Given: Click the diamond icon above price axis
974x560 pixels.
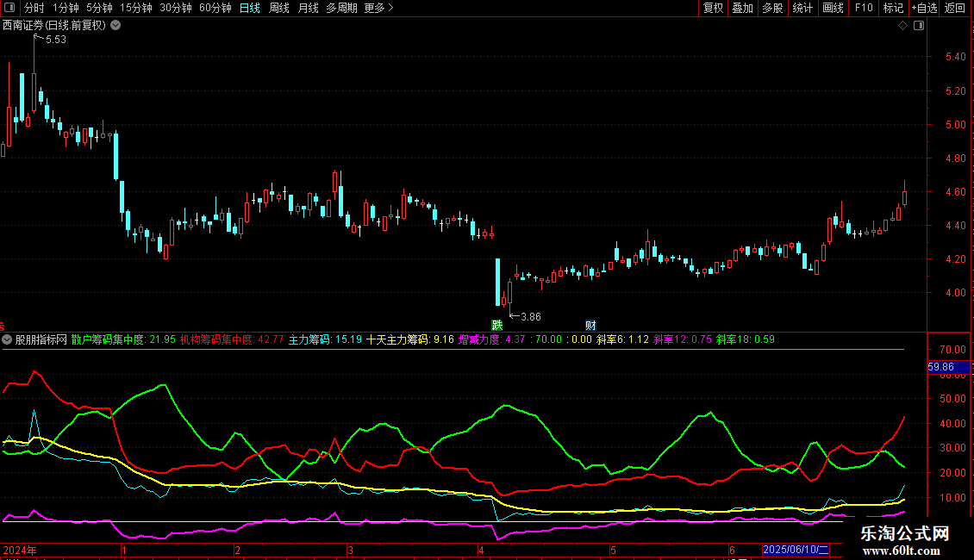Looking at the screenshot, I should point(902,26).
